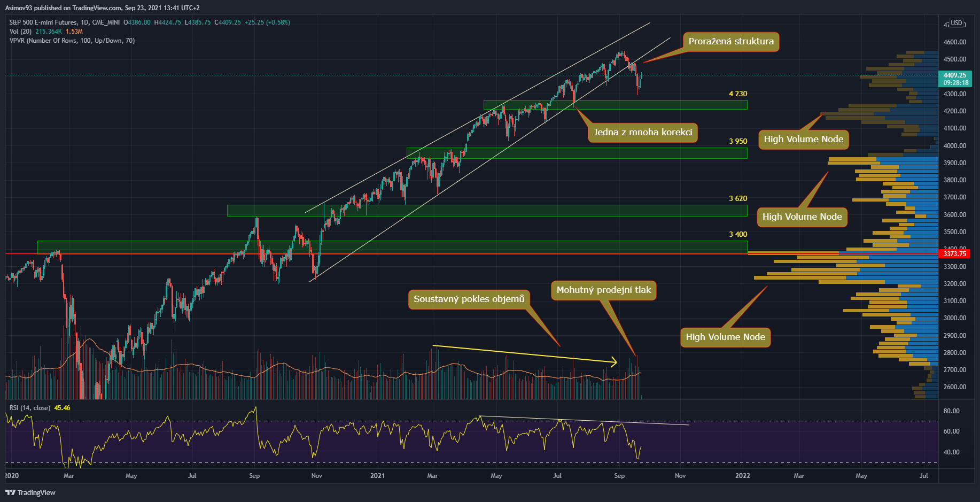Click the 3 950 price level text
Viewport: 980px width, 502px height.
737,141
